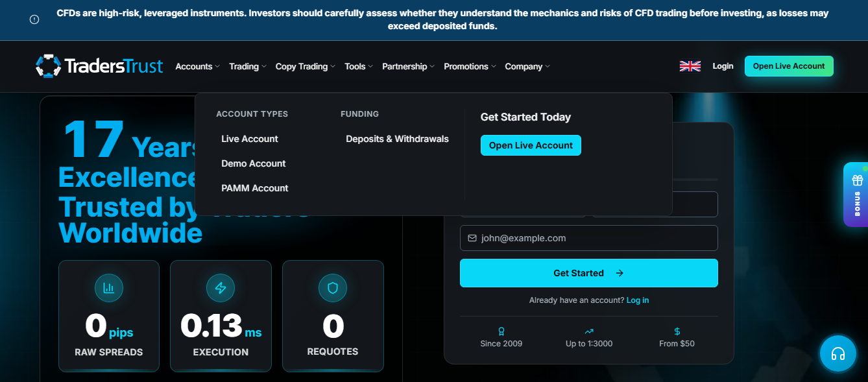Click the 0 pips Raw Spreads card
The width and height of the screenshot is (868, 382).
[x=109, y=316]
